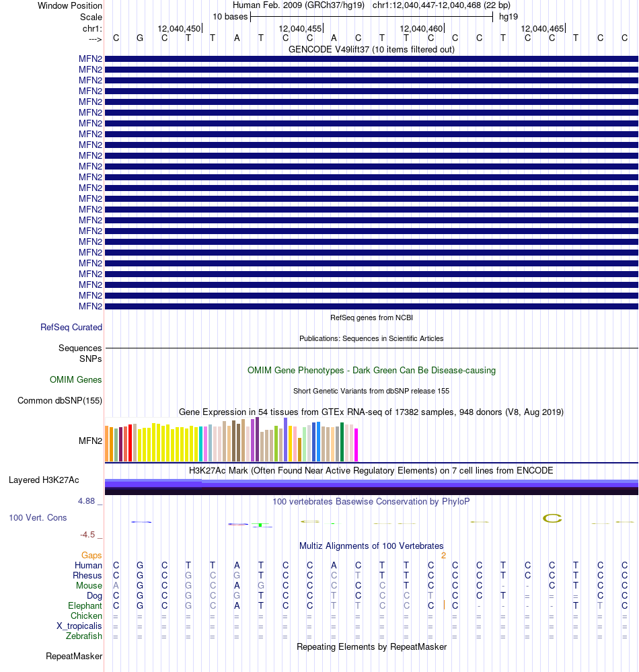Click the 12,040,460 ruler position
The height and width of the screenshot is (672, 639).
(x=421, y=29)
